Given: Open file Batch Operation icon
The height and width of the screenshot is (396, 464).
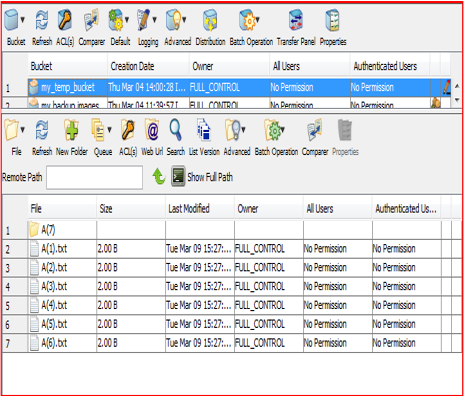Looking at the screenshot, I should click(272, 130).
